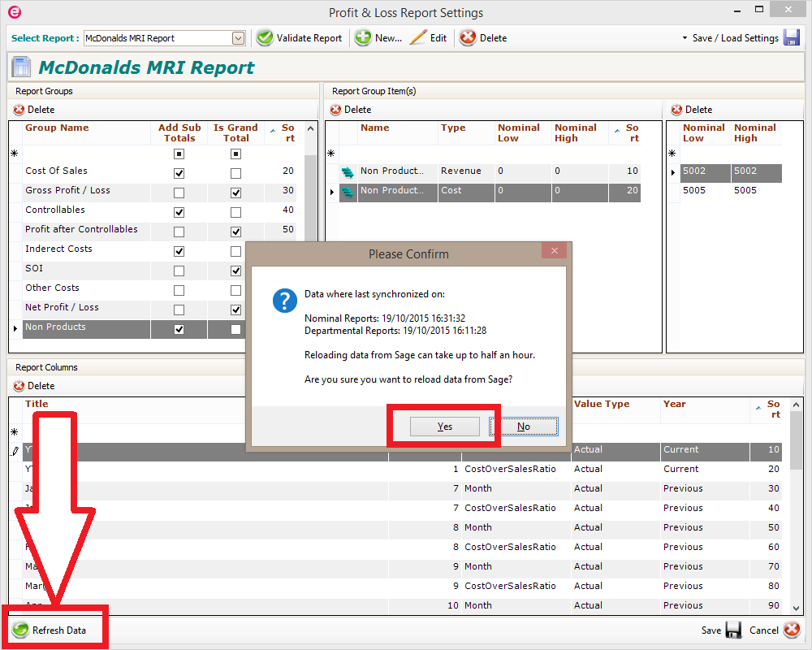Viewport: 812px width, 650px height.
Task: Toggle Add Sub Totals for Gross Profit / Loss
Action: pos(179,193)
